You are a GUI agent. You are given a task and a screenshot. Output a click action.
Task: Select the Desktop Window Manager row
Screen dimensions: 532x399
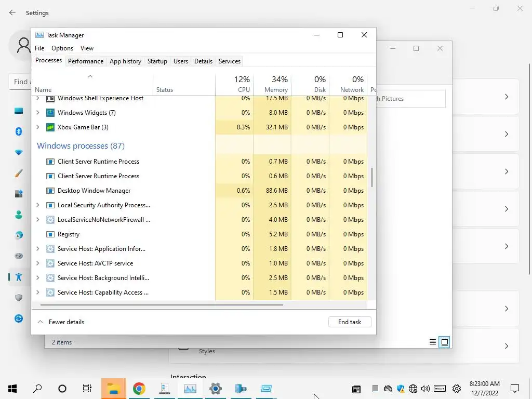(199, 191)
